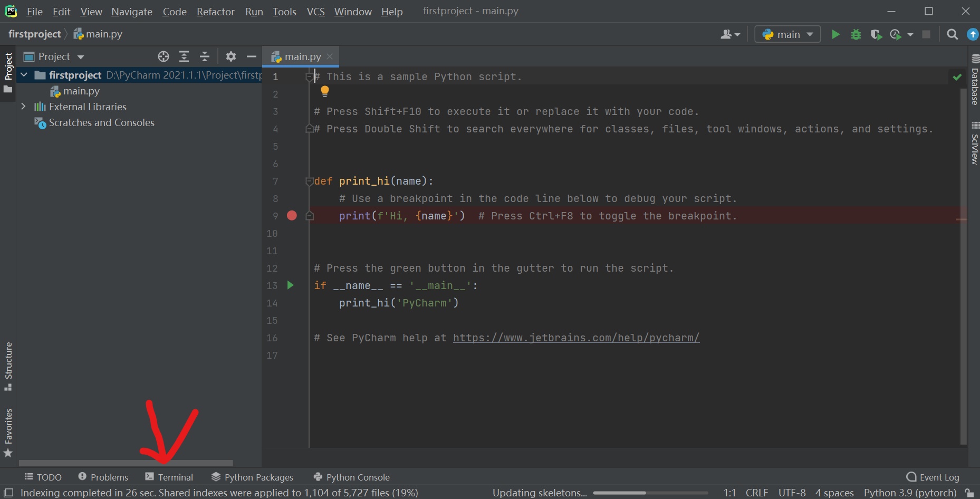Click the fold end marker on line 9
The height and width of the screenshot is (499, 980).
pos(310,216)
